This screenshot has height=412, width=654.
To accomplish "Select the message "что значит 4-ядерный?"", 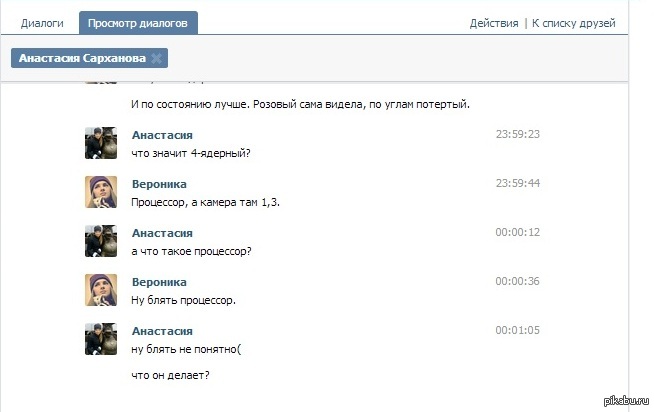I will click(190, 152).
